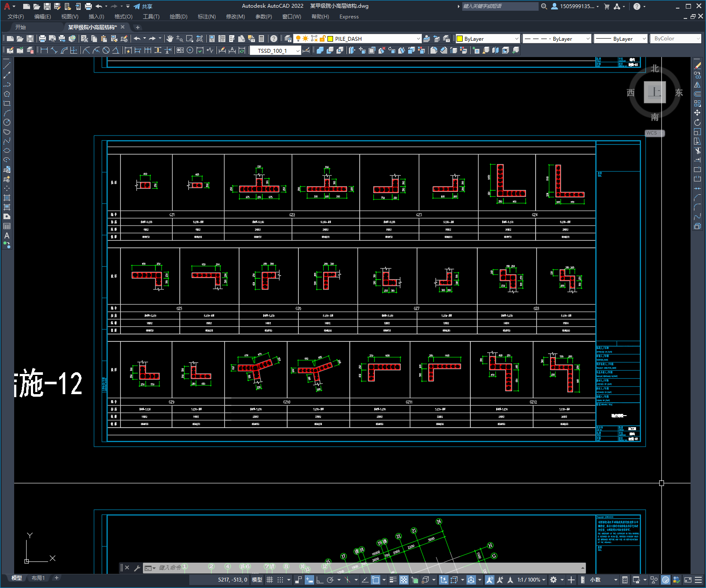Image resolution: width=706 pixels, height=588 pixels.
Task: Click the Linear dimension tool
Action: (x=44, y=51)
